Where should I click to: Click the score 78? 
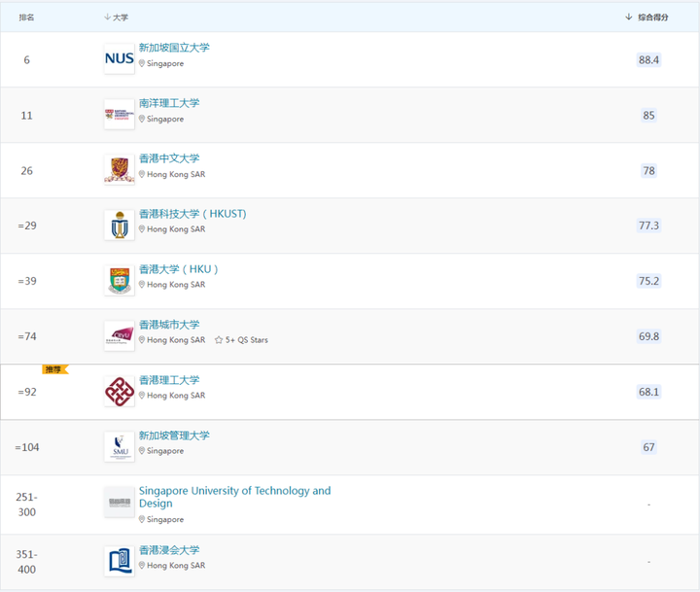(x=648, y=170)
